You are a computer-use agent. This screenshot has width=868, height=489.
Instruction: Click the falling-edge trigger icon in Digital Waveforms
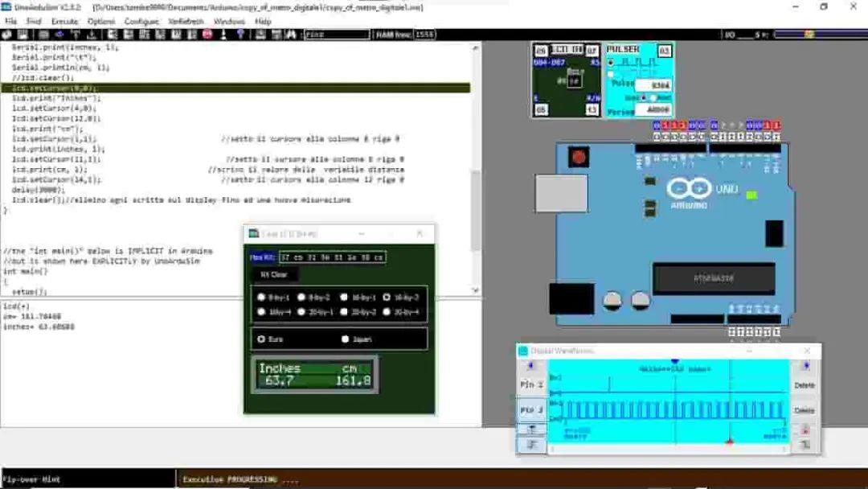pos(531,444)
